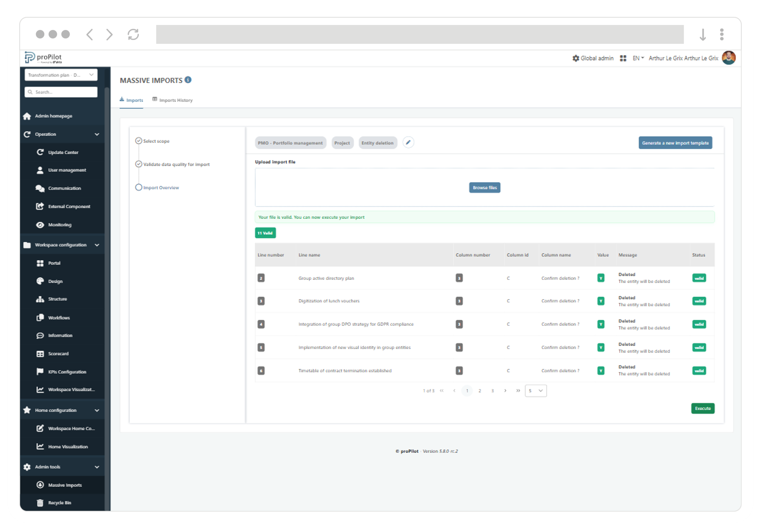The width and height of the screenshot is (761, 532).
Task: Click PMO - Portfolio management tag
Action: tap(290, 143)
